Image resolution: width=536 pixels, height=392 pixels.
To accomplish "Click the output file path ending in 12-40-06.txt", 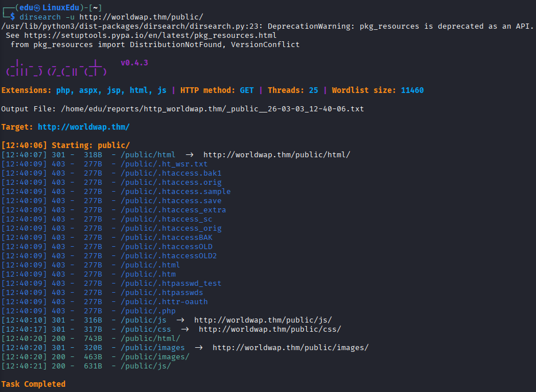I will (213, 108).
